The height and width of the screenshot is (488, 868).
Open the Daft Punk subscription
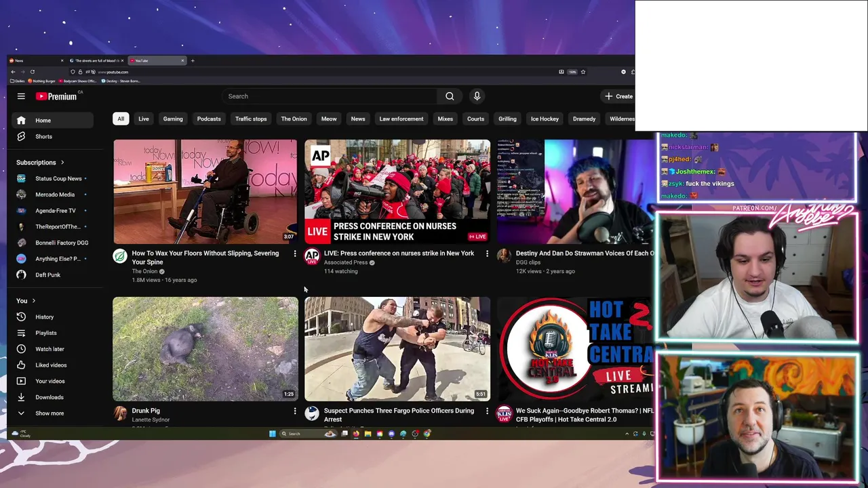tap(53, 274)
